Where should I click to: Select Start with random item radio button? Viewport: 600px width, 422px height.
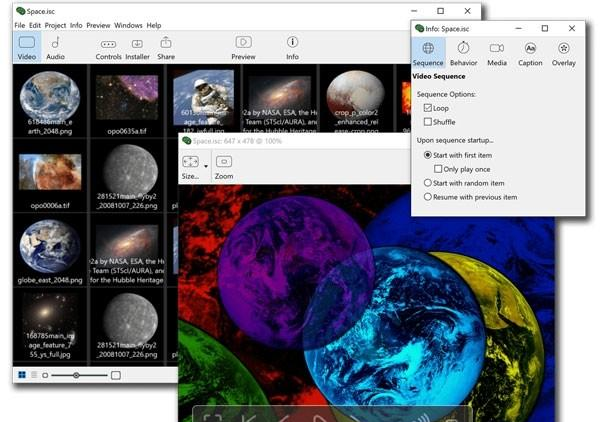pyautogui.click(x=428, y=183)
